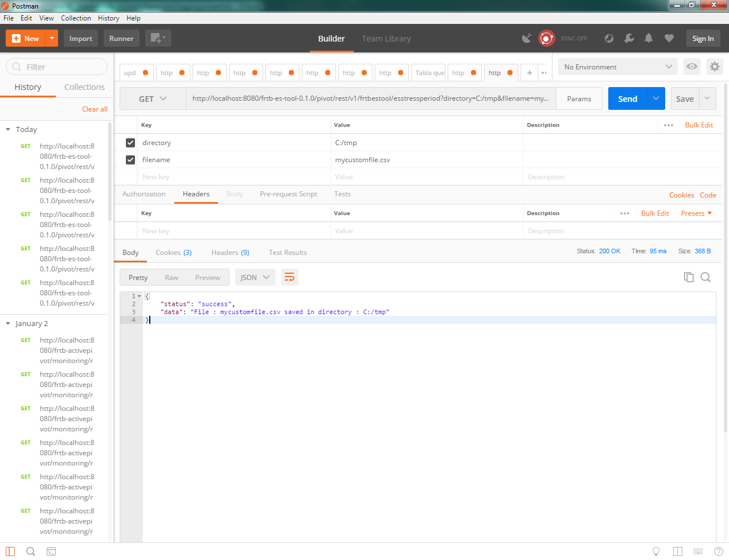Click the mycustomfile.csv value cell
729x560 pixels.
point(427,160)
